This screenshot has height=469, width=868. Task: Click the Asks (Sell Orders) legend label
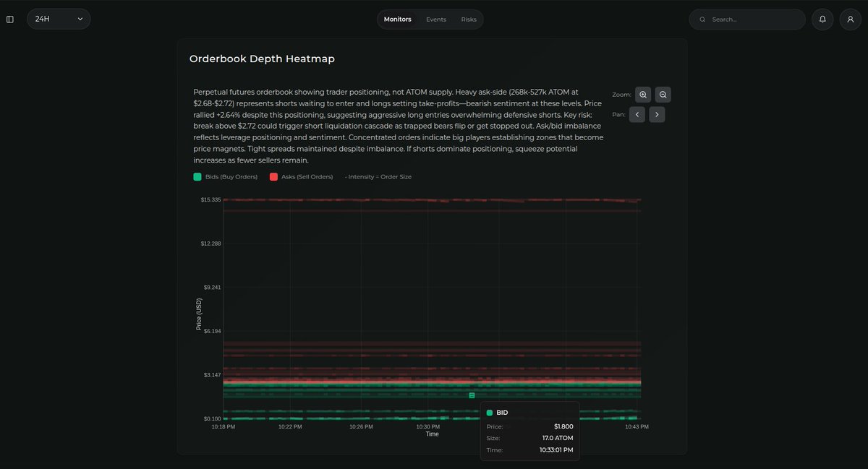307,176
